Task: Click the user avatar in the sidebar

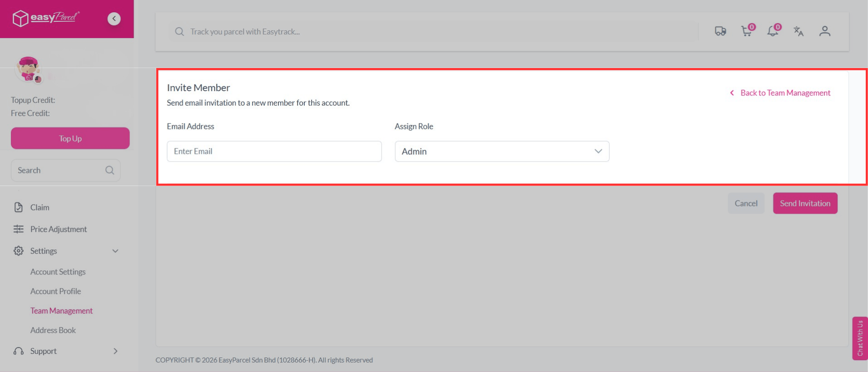Action: coord(29,70)
